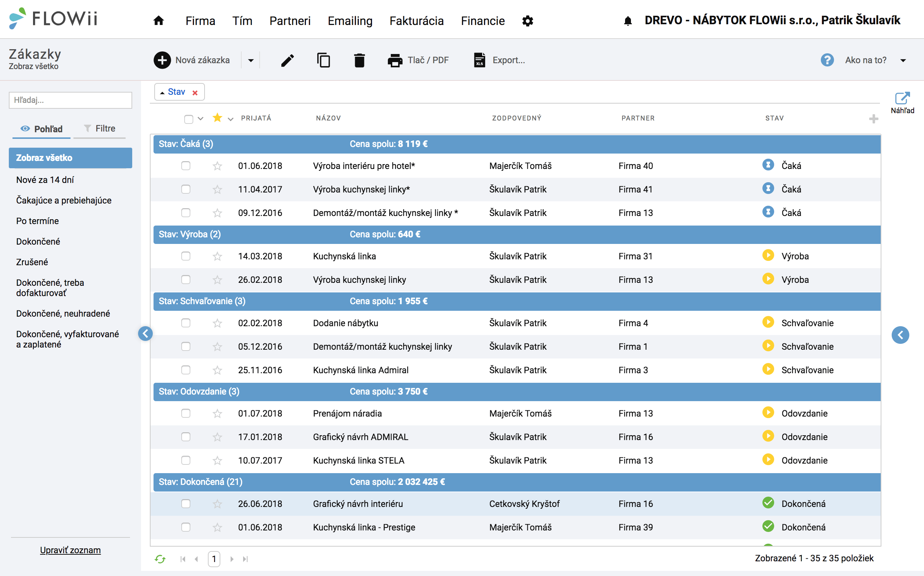The height and width of the screenshot is (576, 924).
Task: Open the select-all checkbox dropdown chevron
Action: [201, 119]
